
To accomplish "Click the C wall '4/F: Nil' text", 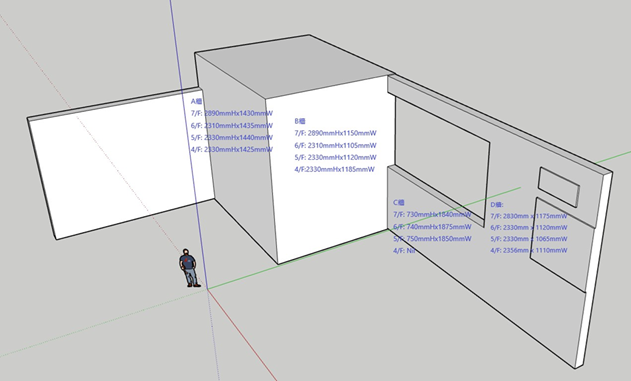I will pyautogui.click(x=404, y=251).
